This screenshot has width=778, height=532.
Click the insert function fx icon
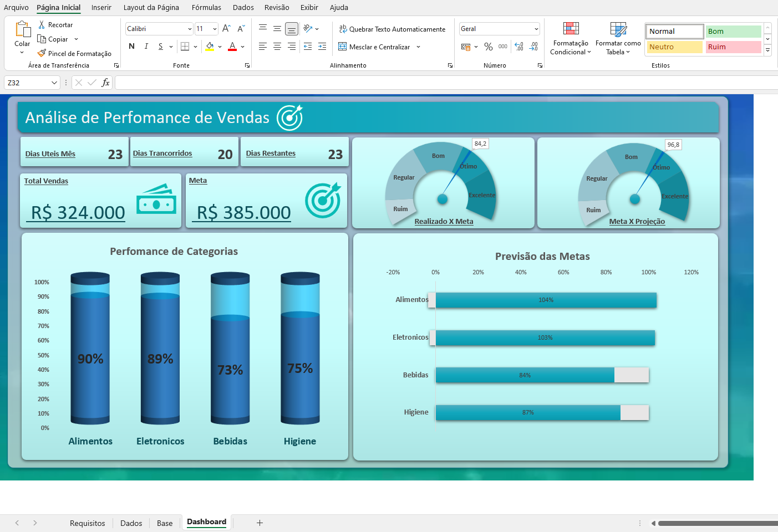pyautogui.click(x=105, y=83)
